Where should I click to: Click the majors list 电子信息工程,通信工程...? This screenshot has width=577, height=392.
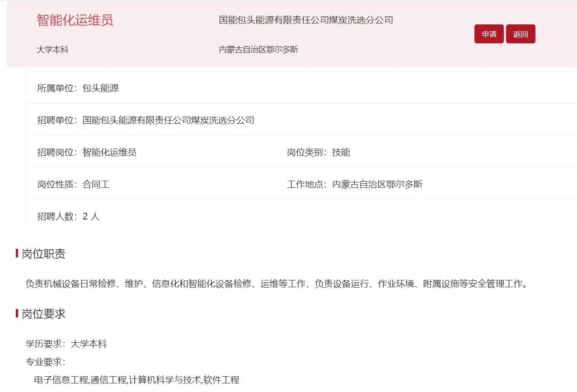(136, 380)
